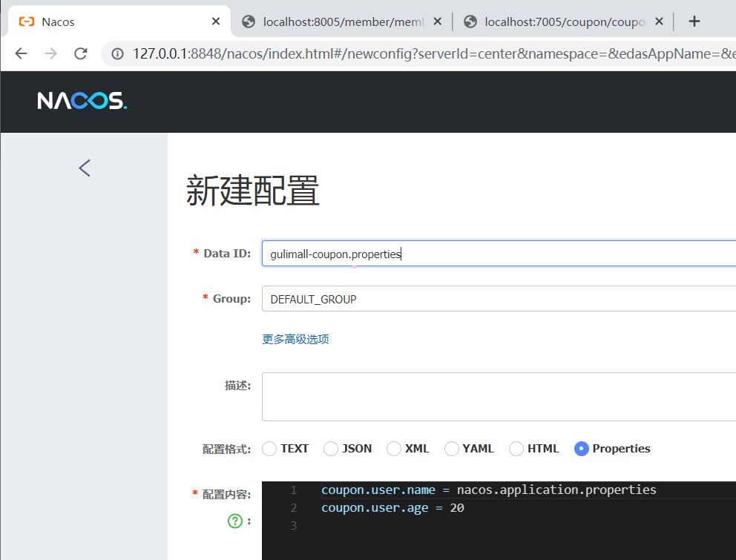
Task: Click the browser back arrow
Action: click(x=21, y=53)
